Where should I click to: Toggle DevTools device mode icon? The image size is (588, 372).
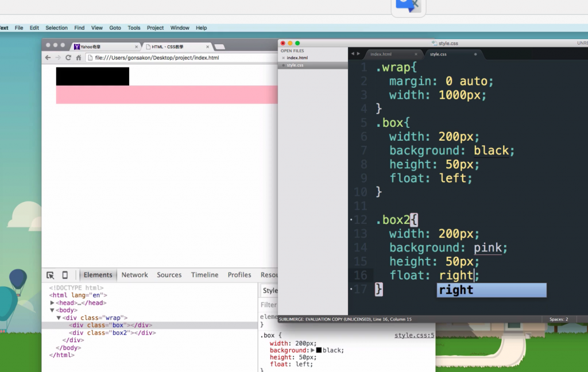click(65, 275)
